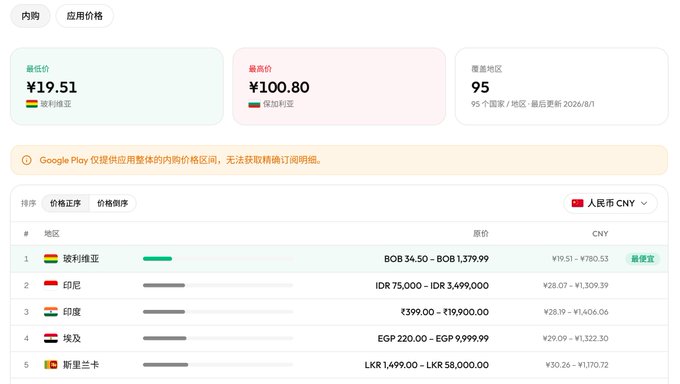Click the chevron next to 人民币 CNY

pyautogui.click(x=644, y=203)
